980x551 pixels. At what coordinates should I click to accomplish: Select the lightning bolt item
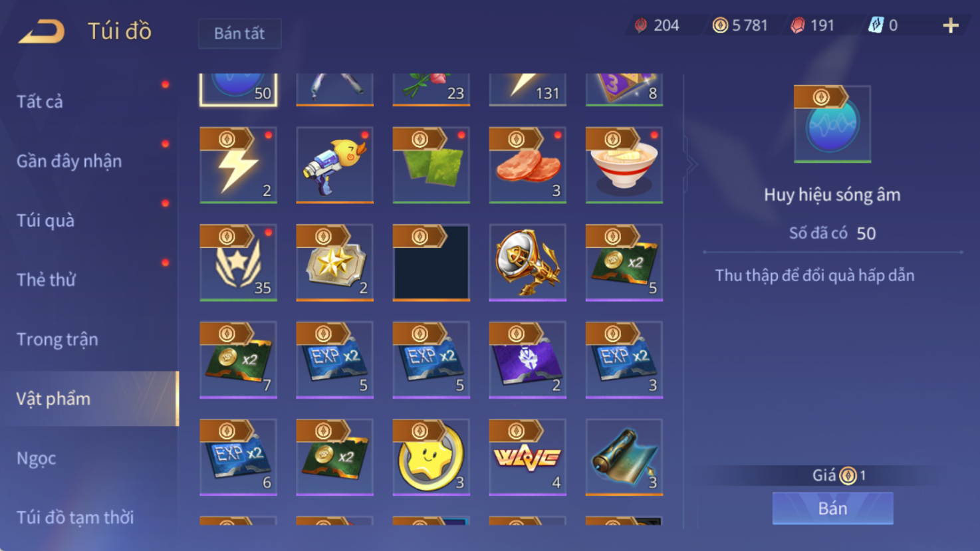pyautogui.click(x=238, y=165)
